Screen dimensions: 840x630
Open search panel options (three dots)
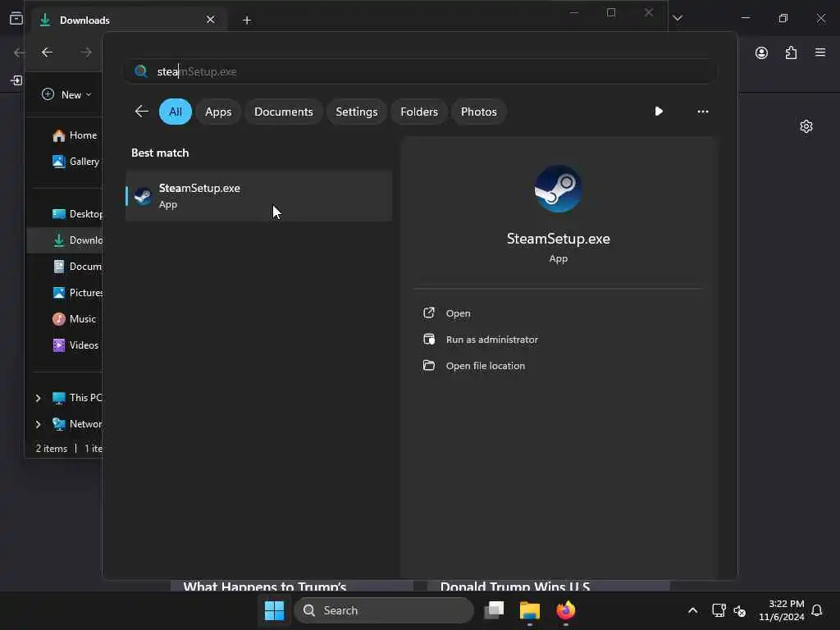point(703,112)
